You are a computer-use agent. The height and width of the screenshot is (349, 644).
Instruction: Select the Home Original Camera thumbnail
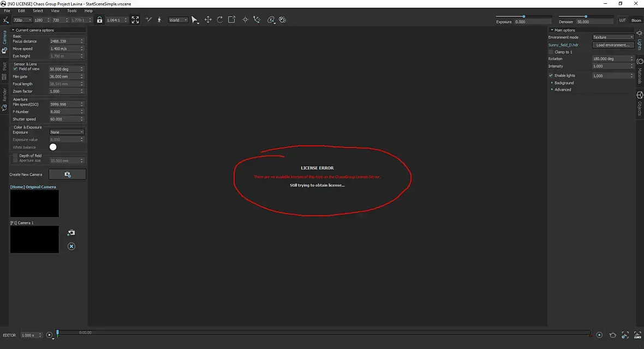pyautogui.click(x=34, y=204)
